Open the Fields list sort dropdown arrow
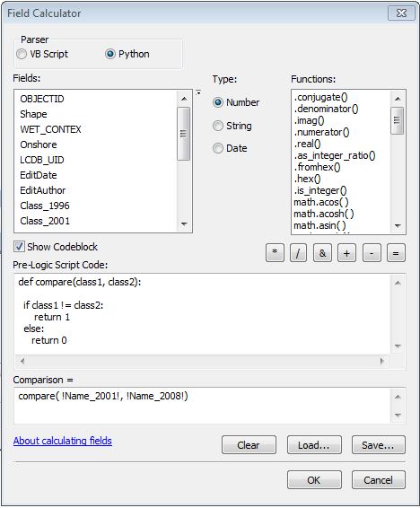The width and height of the screenshot is (420, 508). 198,92
